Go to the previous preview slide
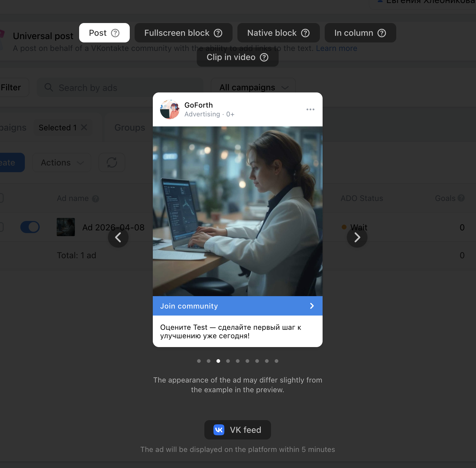The width and height of the screenshot is (476, 468). [x=118, y=237]
